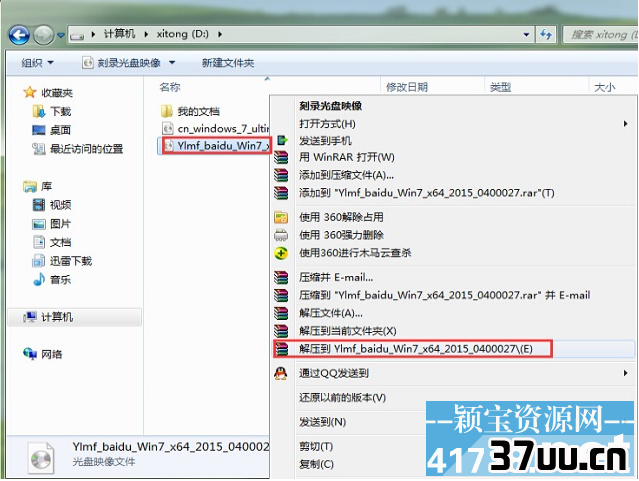Open the 迅雷下载 library
This screenshot has width=639, height=481.
pyautogui.click(x=71, y=261)
